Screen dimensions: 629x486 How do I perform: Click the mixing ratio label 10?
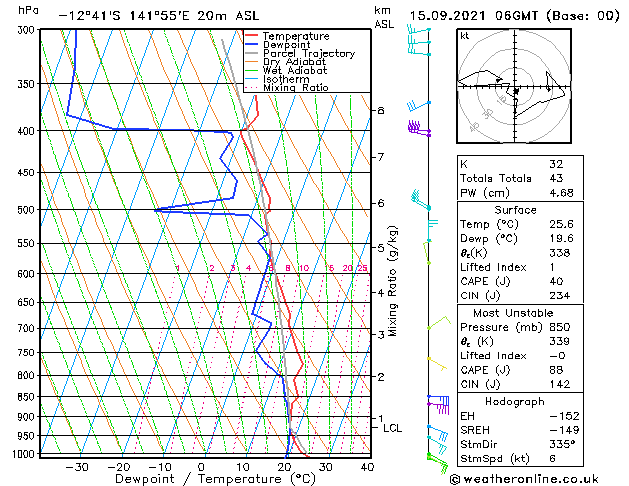click(304, 268)
